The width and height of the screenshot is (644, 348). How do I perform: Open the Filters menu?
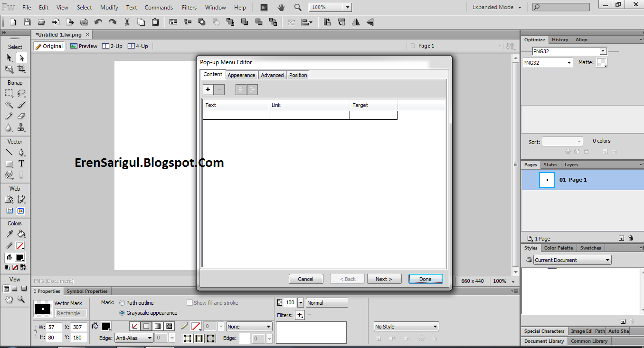189,7
